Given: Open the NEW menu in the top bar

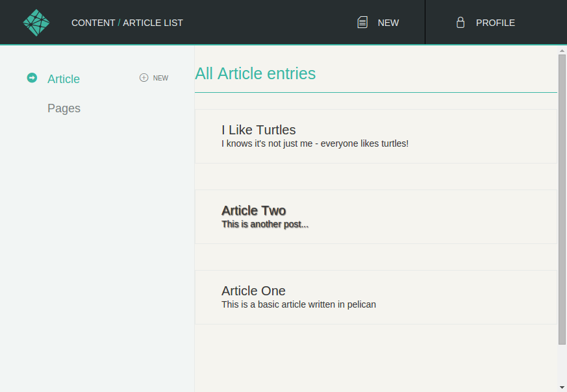Looking at the screenshot, I should coord(388,22).
